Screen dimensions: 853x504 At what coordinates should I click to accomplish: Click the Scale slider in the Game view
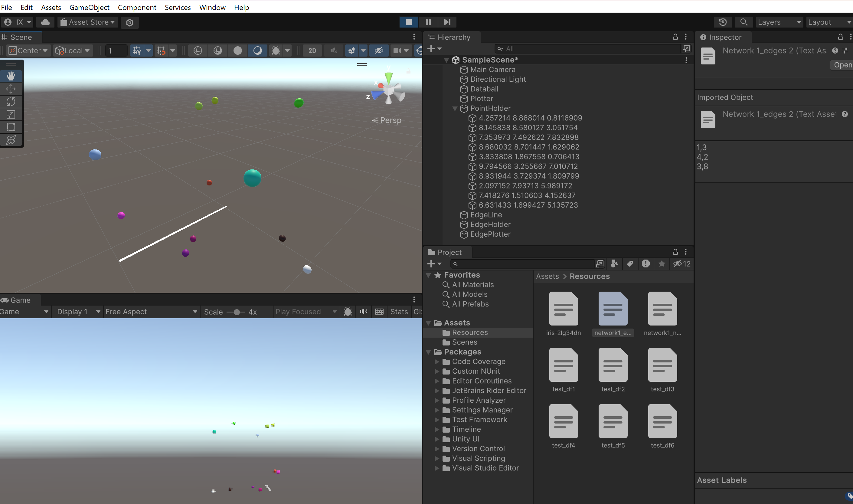click(237, 311)
